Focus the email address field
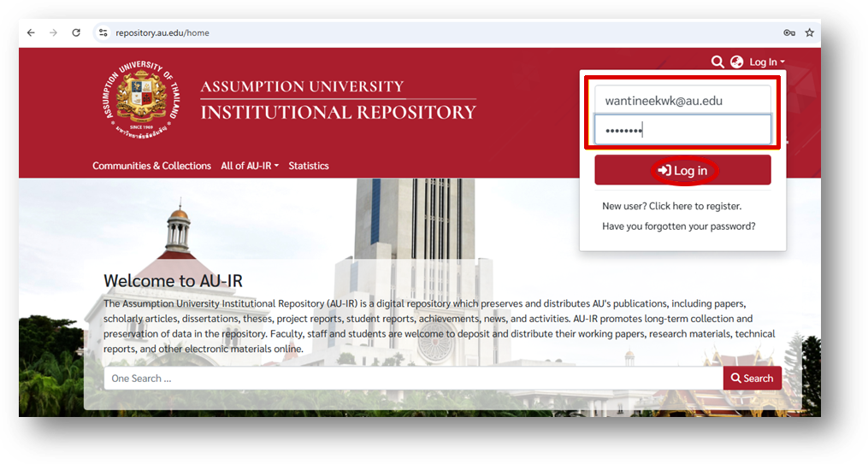 (x=682, y=101)
